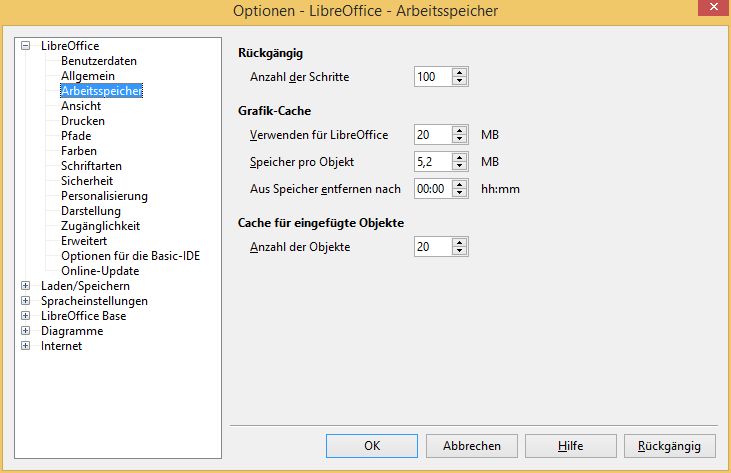Decrease Anzahl der Schritte value
The height and width of the screenshot is (473, 731).
point(460,81)
